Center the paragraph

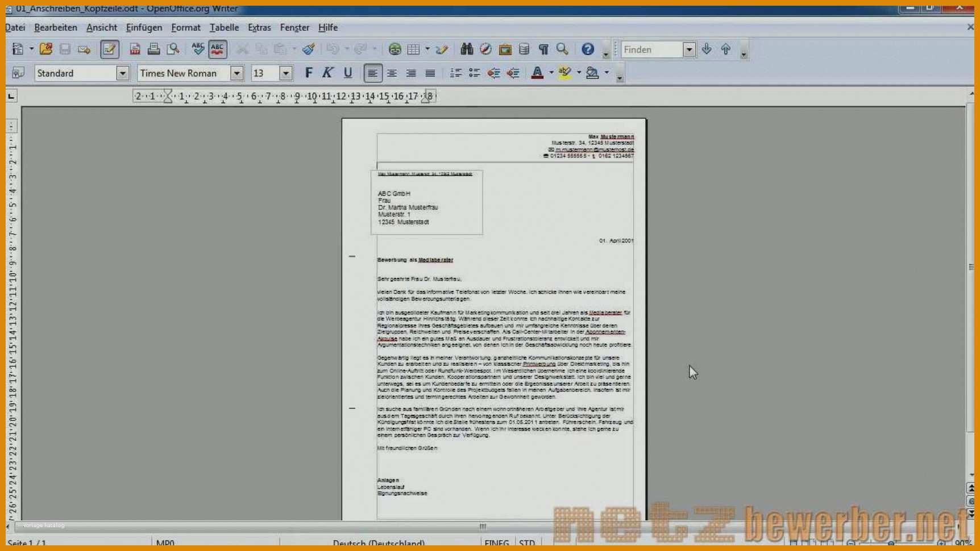click(392, 73)
